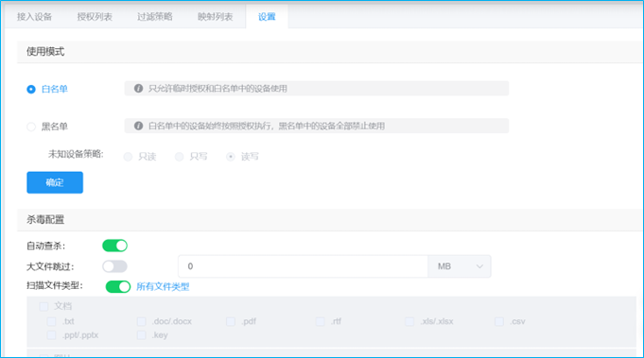Image resolution: width=644 pixels, height=358 pixels.
Task: Click the 所有文件类型 link
Action: 163,286
